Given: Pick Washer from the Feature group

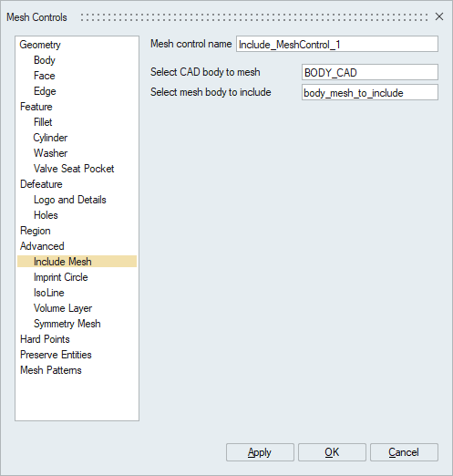Looking at the screenshot, I should [50, 153].
